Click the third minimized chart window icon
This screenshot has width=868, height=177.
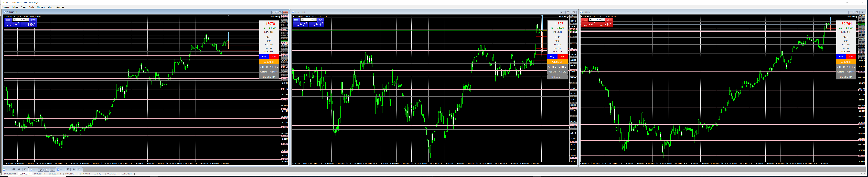(x=58, y=169)
